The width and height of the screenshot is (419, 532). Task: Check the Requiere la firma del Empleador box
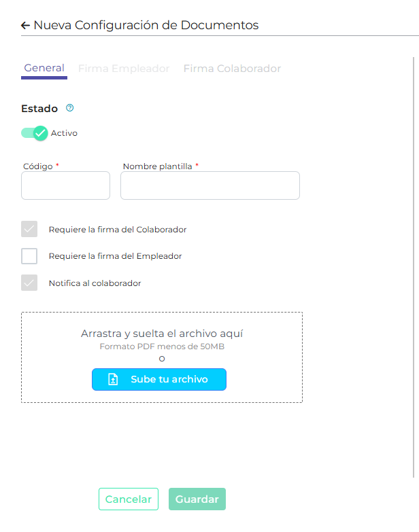click(x=29, y=256)
